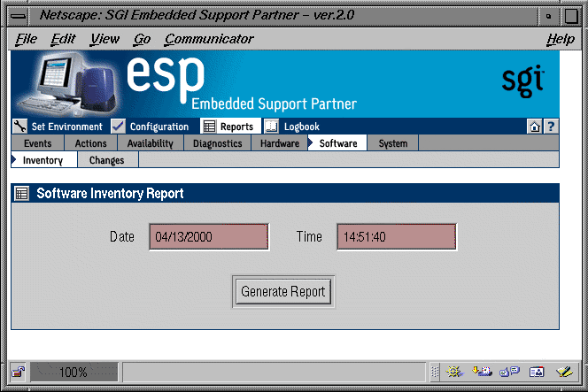The height and width of the screenshot is (392, 588).
Task: Select the Inventory sub-tab
Action: (x=44, y=160)
